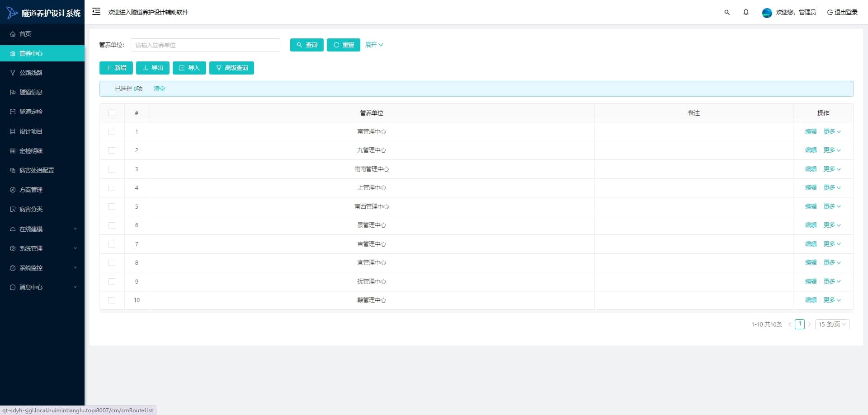
Task: Click the 隧道定检 icon in sidebar
Action: click(x=13, y=112)
